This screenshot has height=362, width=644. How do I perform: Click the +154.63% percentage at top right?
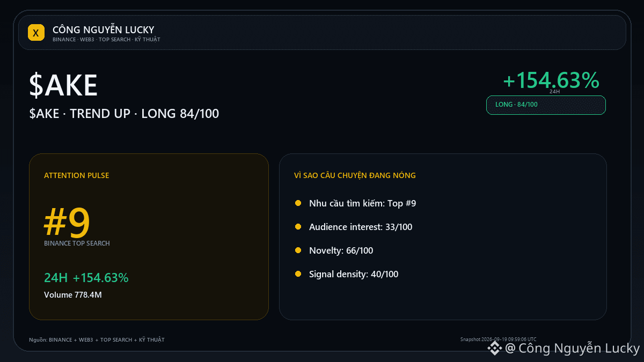tap(551, 80)
